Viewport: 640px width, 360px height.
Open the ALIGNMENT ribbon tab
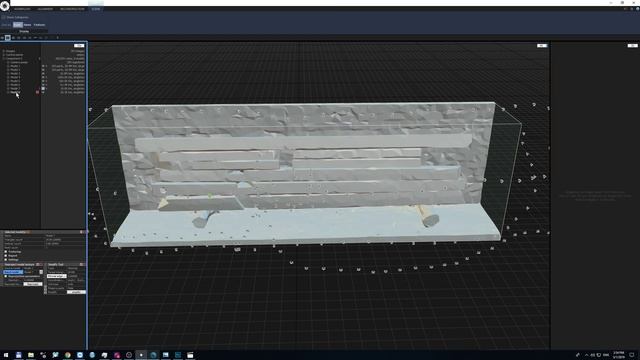45,9
